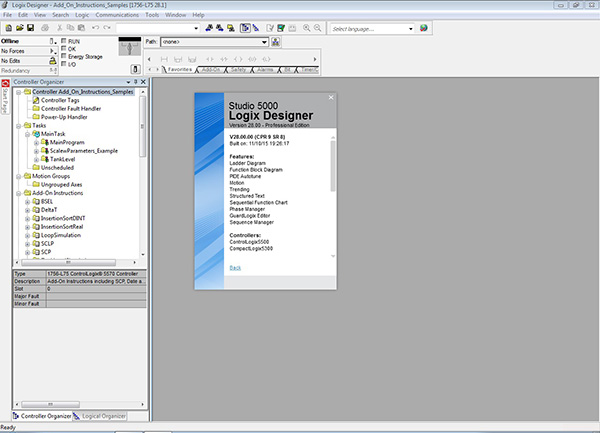Toggle the OK status indicator box
This screenshot has width=600, height=433.
coord(64,48)
